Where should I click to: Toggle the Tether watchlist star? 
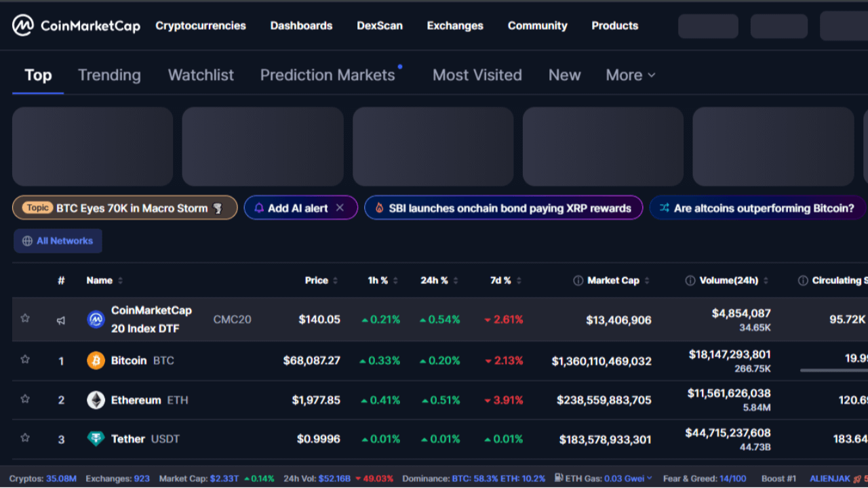tap(25, 438)
